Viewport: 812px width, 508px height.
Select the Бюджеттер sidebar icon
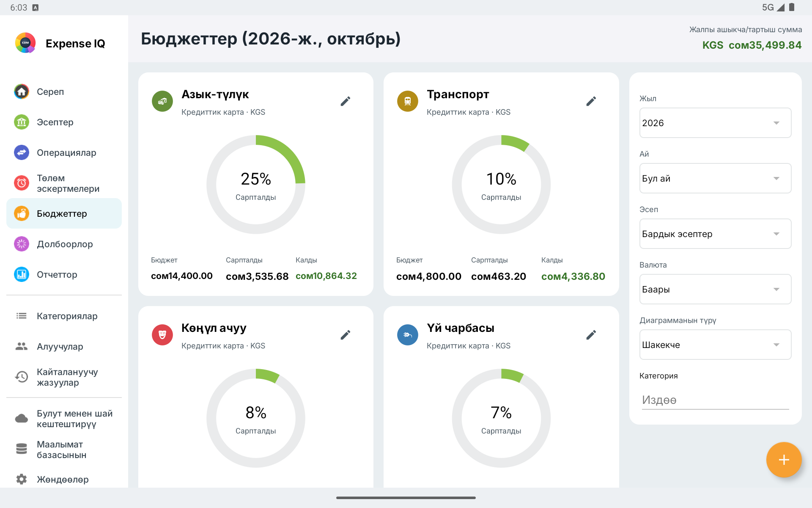(22, 213)
